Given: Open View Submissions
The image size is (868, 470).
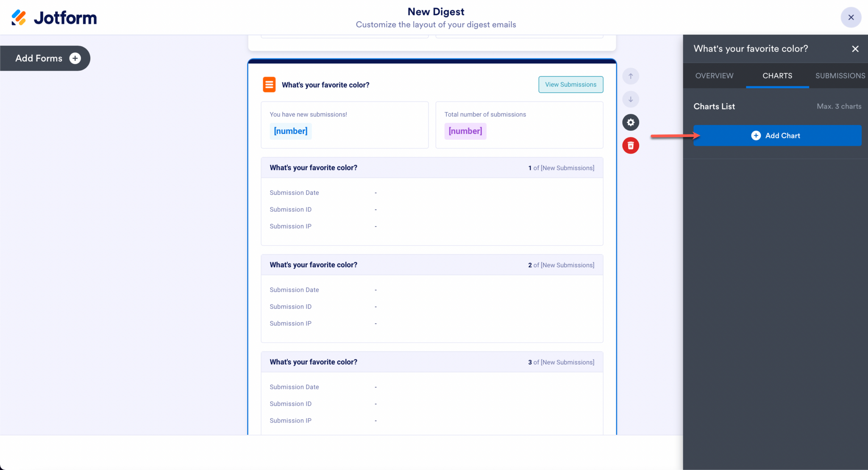Looking at the screenshot, I should click(x=570, y=84).
